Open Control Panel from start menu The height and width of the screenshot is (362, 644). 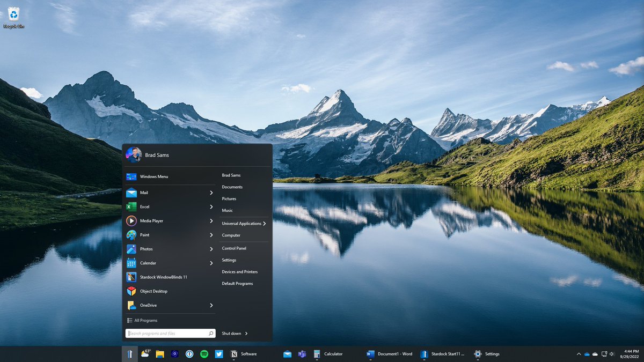(x=234, y=248)
